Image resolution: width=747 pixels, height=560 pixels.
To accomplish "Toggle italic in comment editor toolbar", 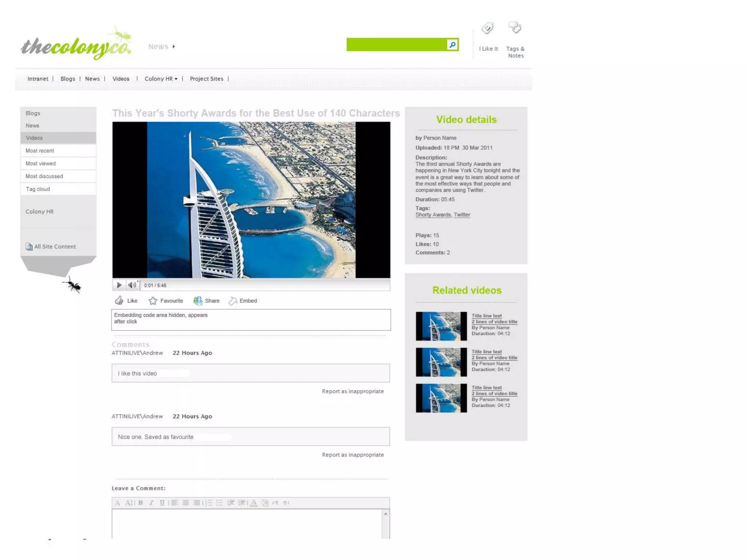I will [151, 503].
